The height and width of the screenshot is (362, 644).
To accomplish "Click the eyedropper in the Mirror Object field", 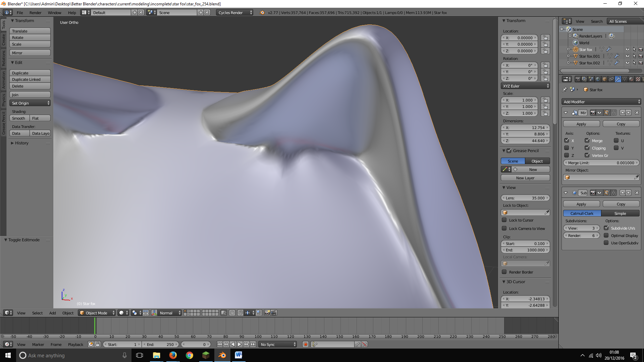I will (636, 177).
